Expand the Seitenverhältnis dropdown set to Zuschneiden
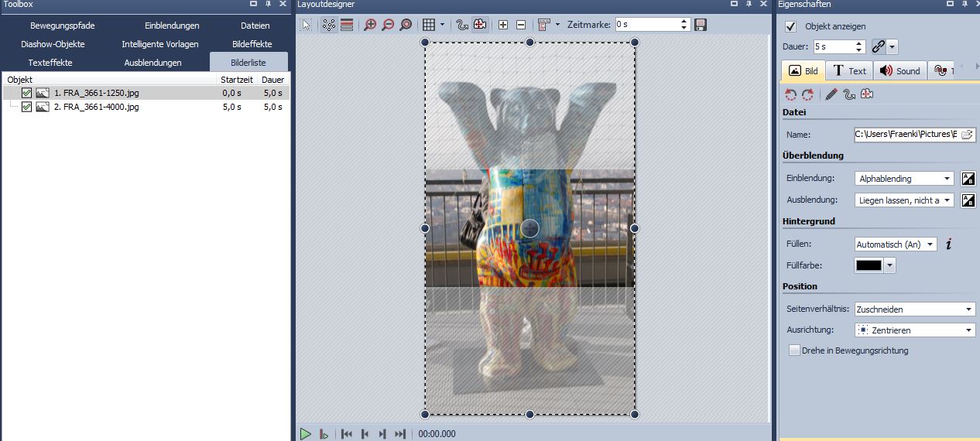 pyautogui.click(x=913, y=309)
